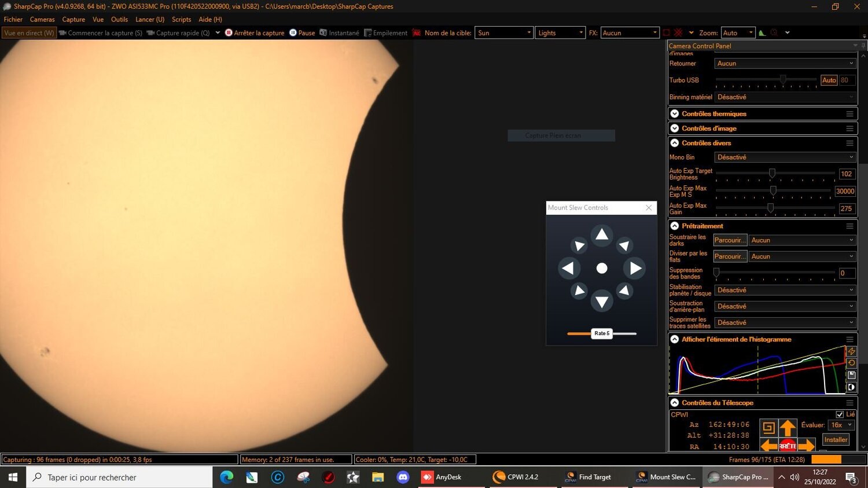Toggle Vue en direct mode

point(29,33)
